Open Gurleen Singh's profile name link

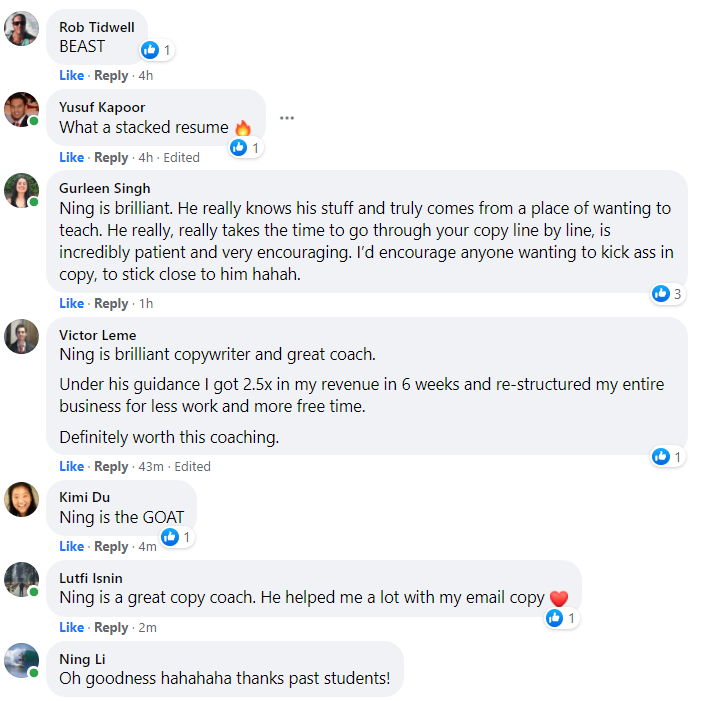(105, 188)
